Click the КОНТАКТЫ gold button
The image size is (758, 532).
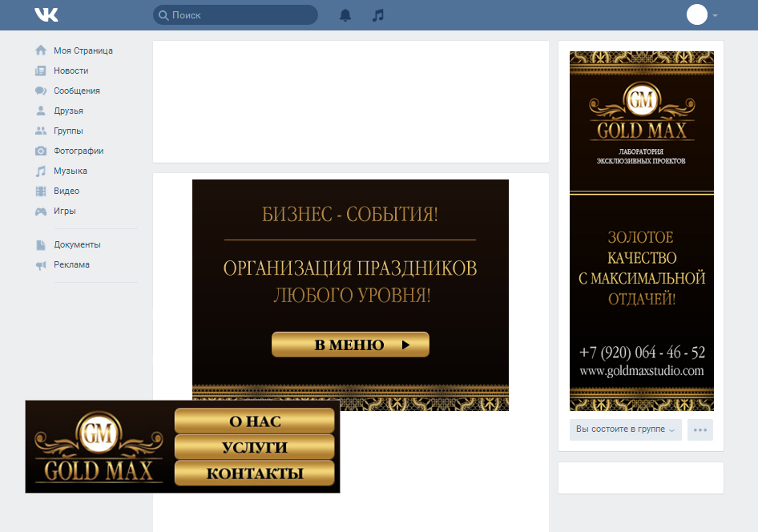tap(254, 473)
